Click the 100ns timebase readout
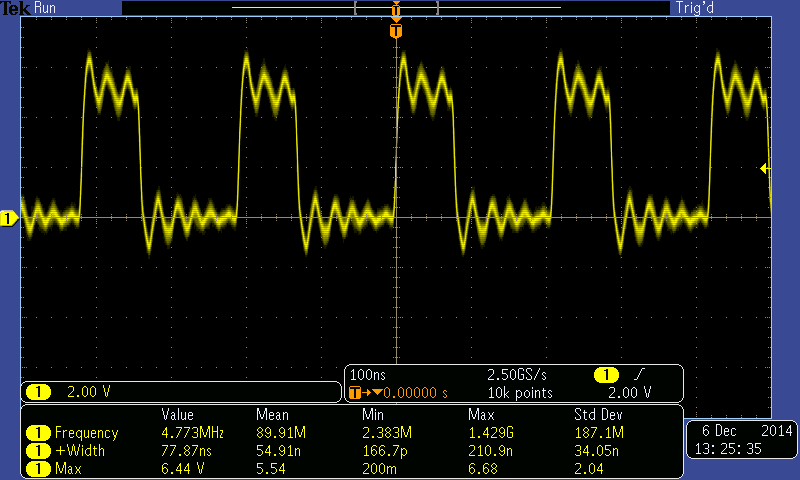This screenshot has height=480, width=800. click(367, 375)
